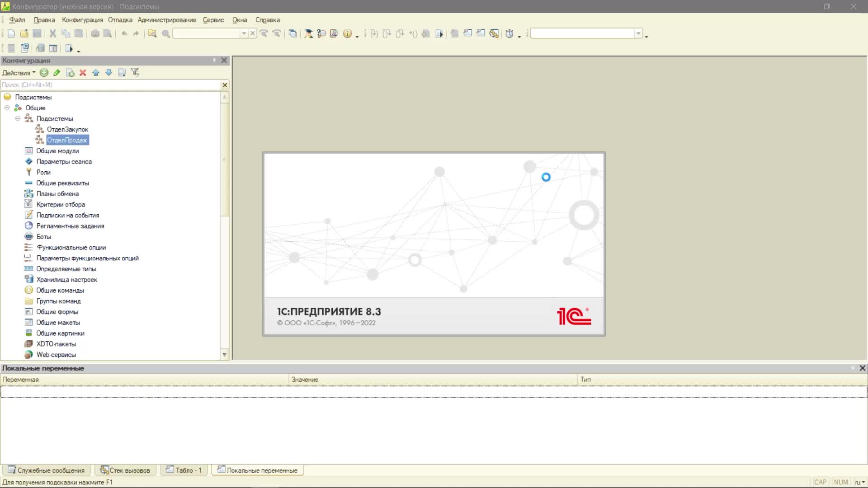Open the Конфигурация menu

[82, 20]
